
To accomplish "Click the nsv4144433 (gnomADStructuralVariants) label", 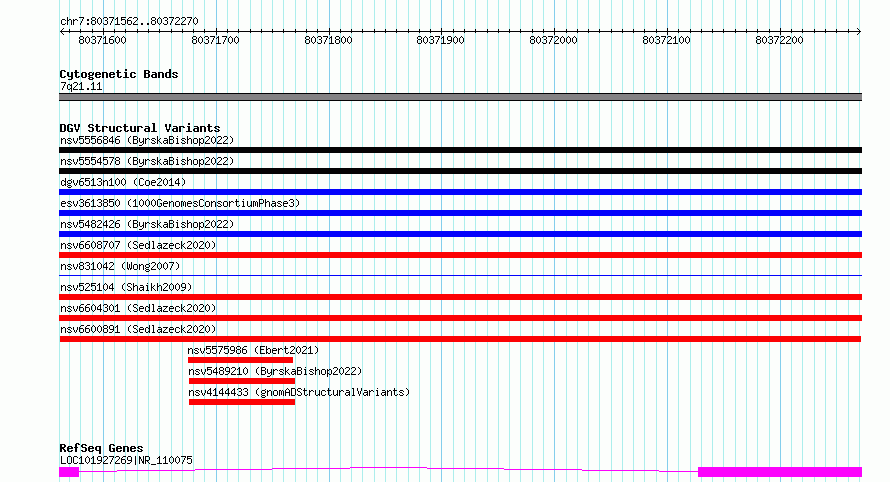I will [x=299, y=392].
